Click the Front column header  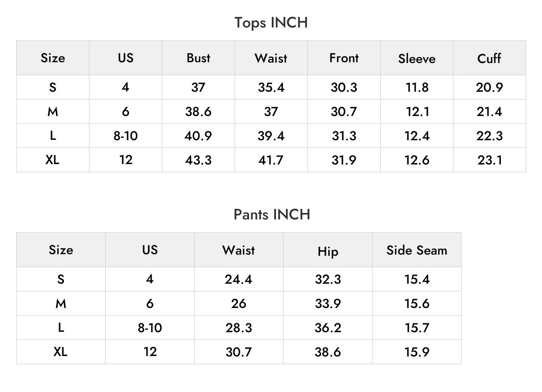[x=344, y=58]
